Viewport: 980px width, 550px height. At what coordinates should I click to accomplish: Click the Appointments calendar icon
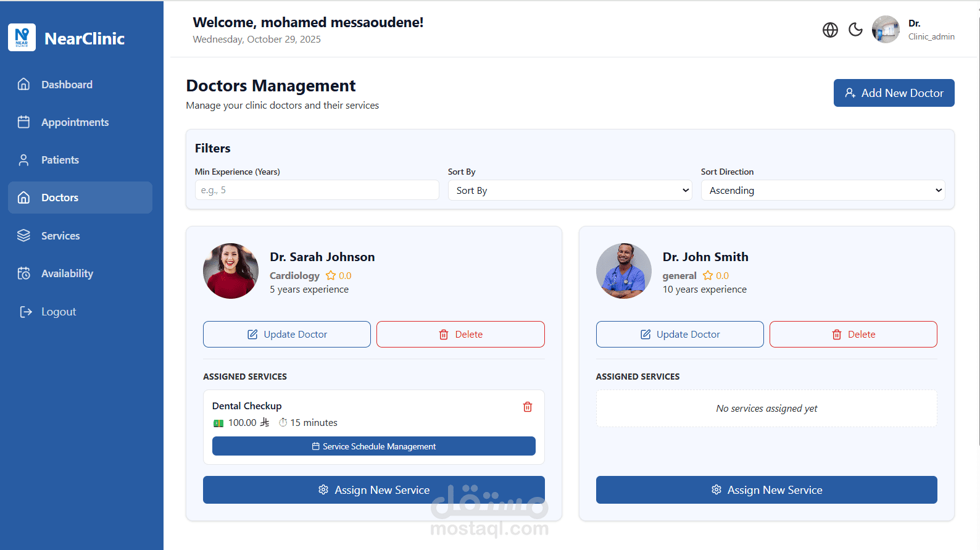[23, 122]
